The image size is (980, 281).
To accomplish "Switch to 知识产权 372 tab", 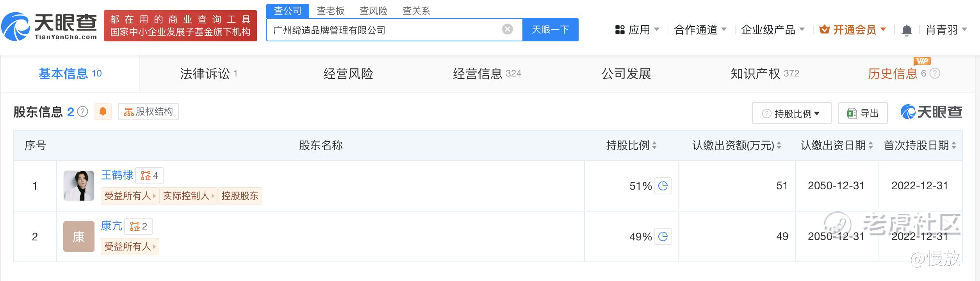I will (x=765, y=74).
